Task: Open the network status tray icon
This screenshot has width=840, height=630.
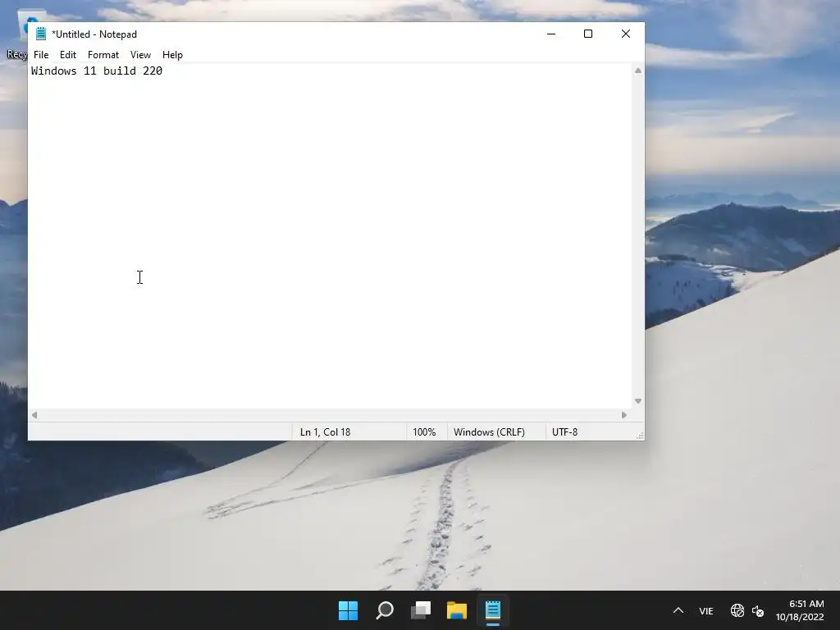Action: (737, 610)
